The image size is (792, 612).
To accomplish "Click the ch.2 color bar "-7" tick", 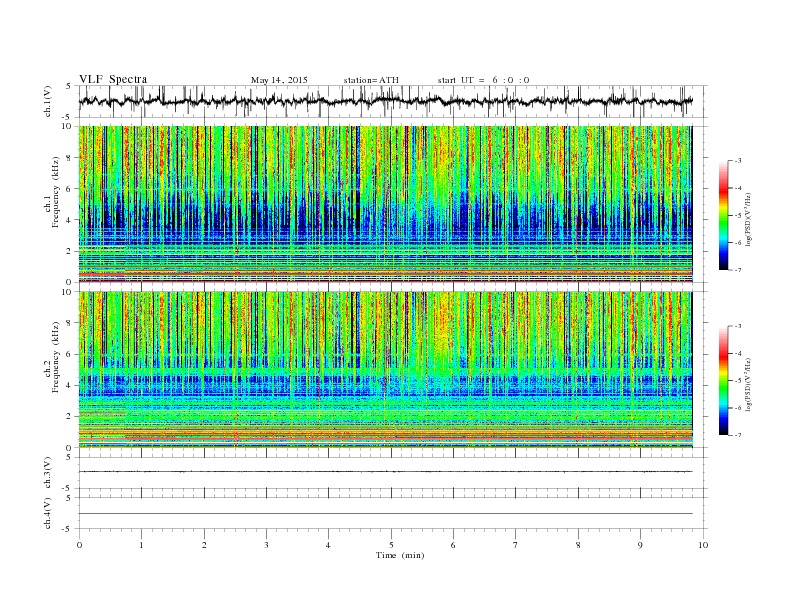I will pos(737,435).
